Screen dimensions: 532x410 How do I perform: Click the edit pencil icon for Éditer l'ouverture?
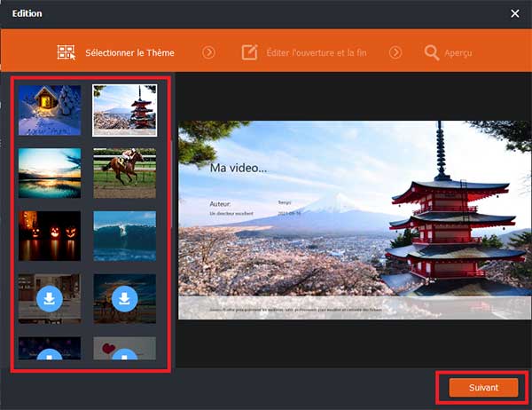click(251, 52)
